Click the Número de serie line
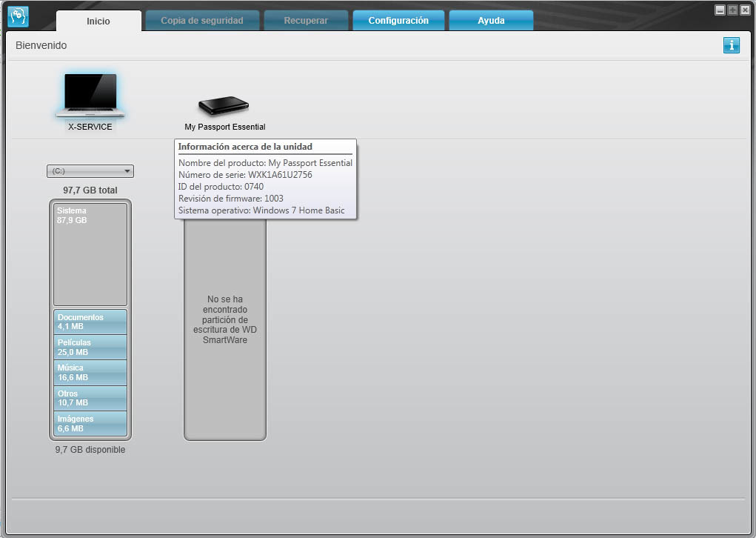 click(245, 175)
